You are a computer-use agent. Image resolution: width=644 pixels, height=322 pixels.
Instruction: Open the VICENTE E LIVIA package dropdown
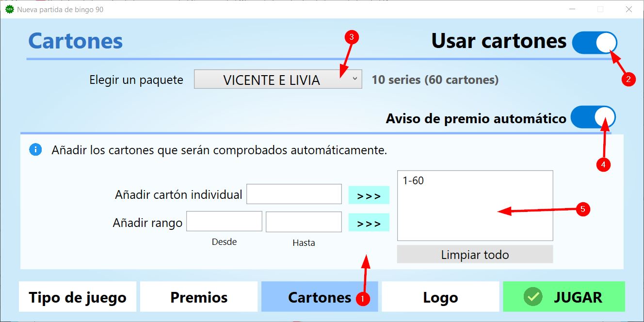point(278,80)
